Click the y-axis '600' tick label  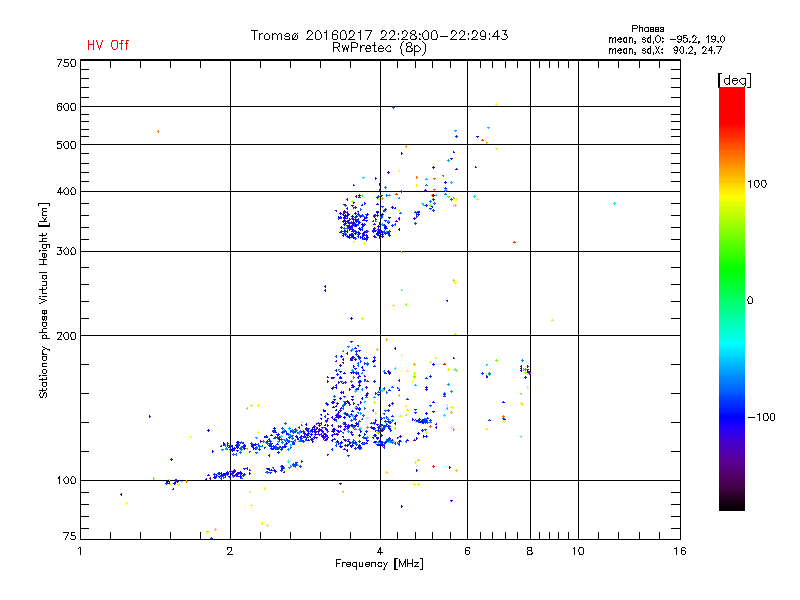tap(66, 107)
